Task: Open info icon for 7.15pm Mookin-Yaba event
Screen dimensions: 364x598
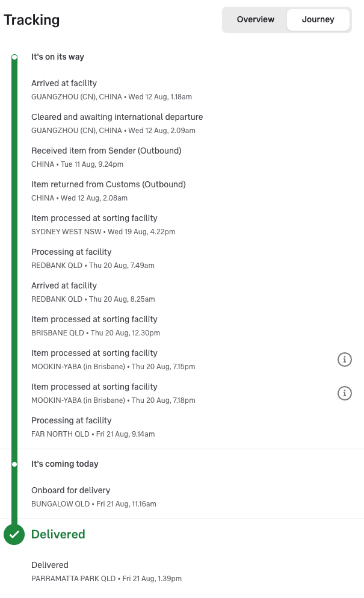Action: click(x=345, y=360)
